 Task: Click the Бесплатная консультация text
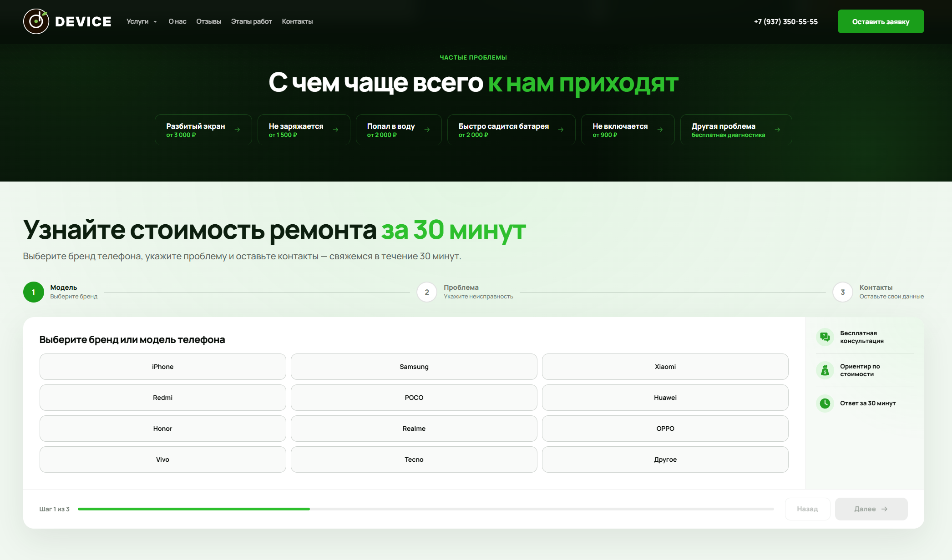click(862, 337)
